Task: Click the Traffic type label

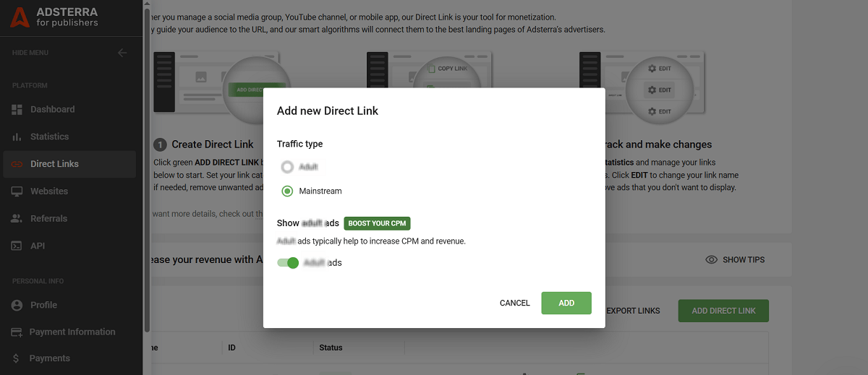Action: point(299,144)
